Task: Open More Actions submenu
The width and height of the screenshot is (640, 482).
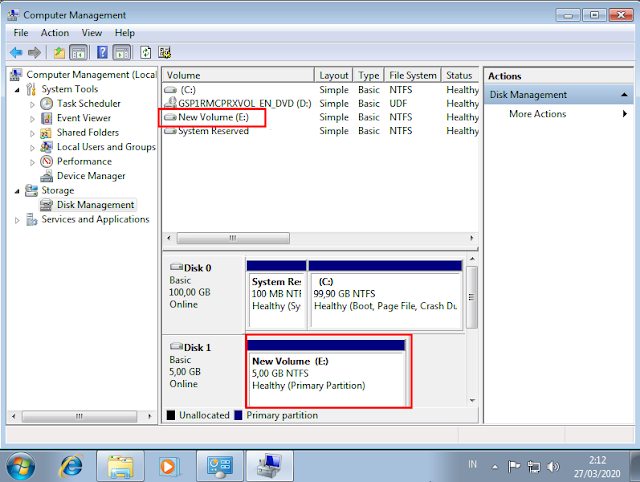Action: click(x=538, y=114)
